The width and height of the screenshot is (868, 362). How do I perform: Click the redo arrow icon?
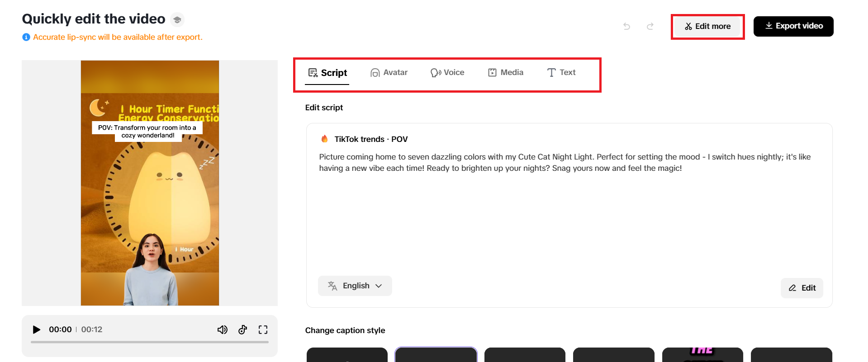(650, 26)
